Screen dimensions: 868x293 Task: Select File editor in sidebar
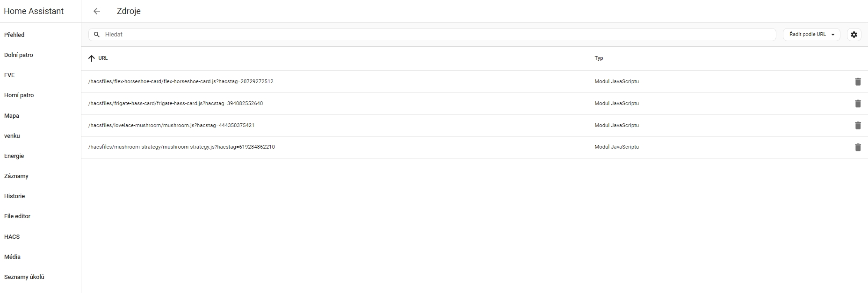(x=17, y=216)
